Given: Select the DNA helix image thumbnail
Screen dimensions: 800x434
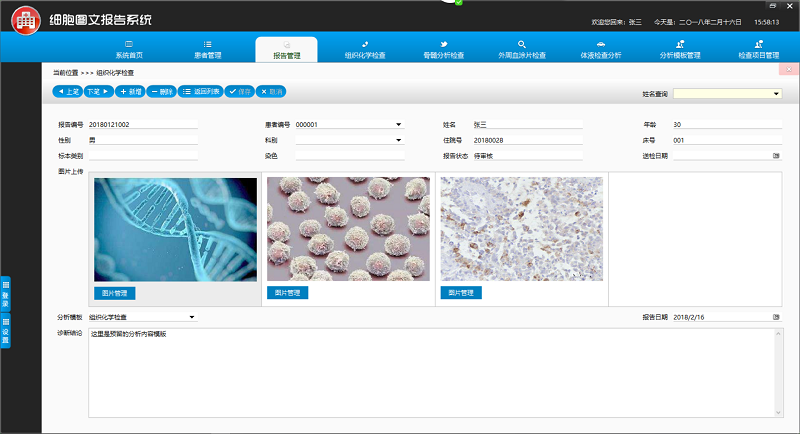Looking at the screenshot, I should click(x=176, y=229).
